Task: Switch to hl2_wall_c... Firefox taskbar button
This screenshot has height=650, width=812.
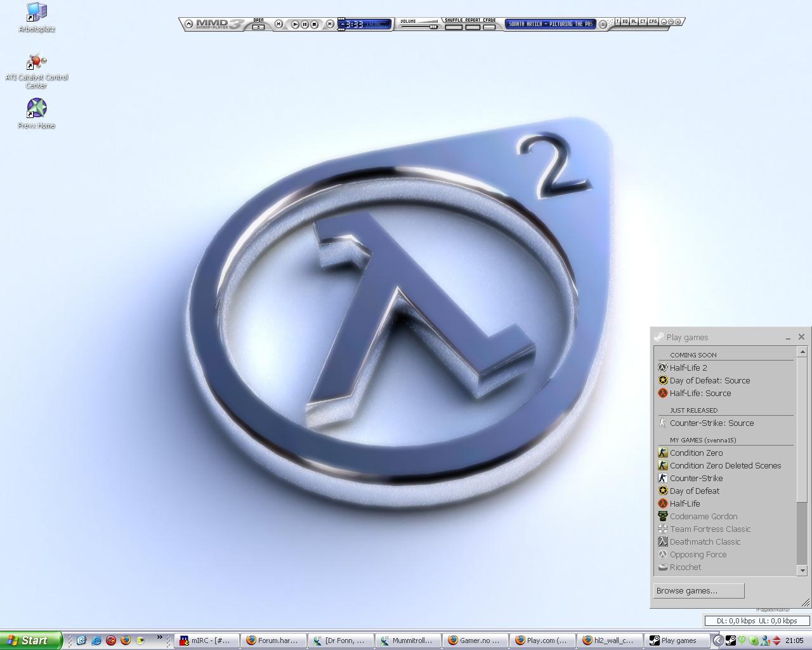Action: tap(610, 640)
